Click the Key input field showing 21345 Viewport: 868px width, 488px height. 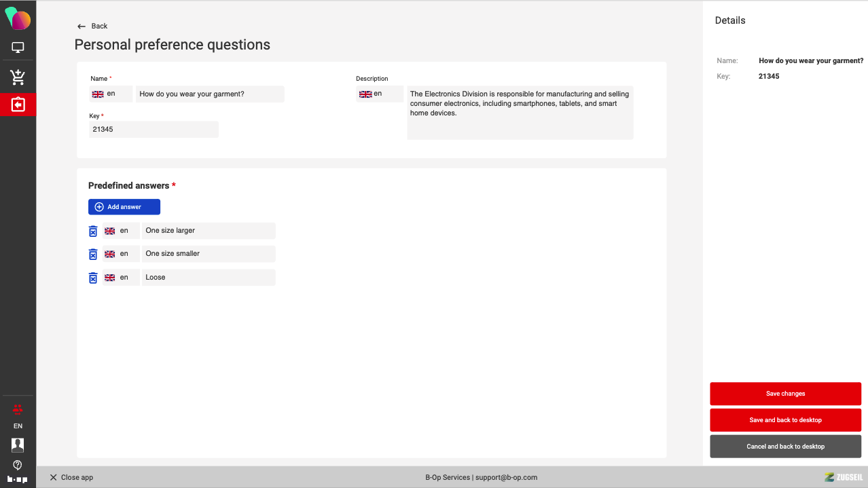(x=153, y=130)
